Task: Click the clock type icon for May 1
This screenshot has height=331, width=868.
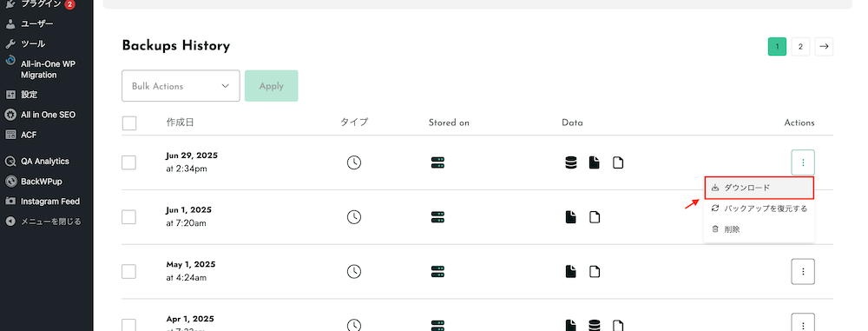Action: [354, 271]
